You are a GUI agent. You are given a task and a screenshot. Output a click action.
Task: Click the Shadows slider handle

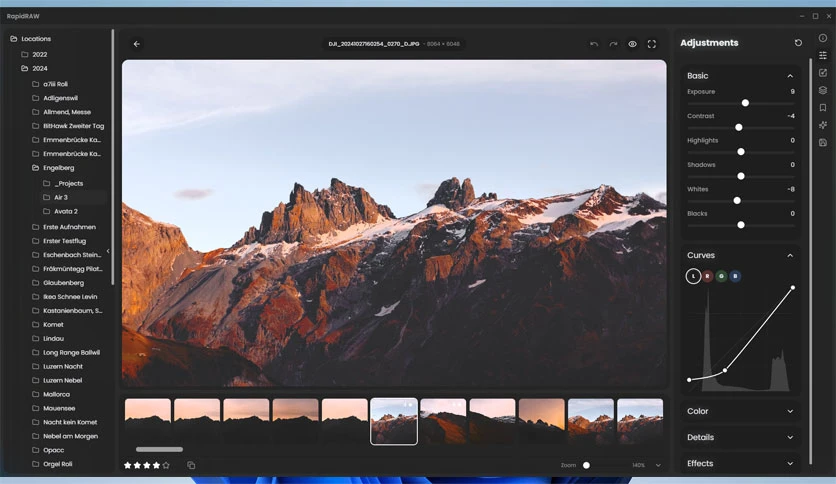point(741,176)
